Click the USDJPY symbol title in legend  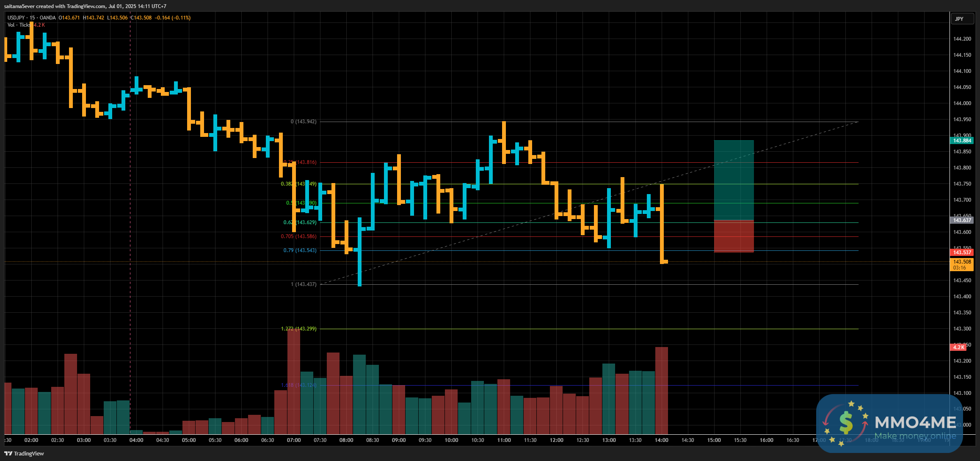point(16,18)
